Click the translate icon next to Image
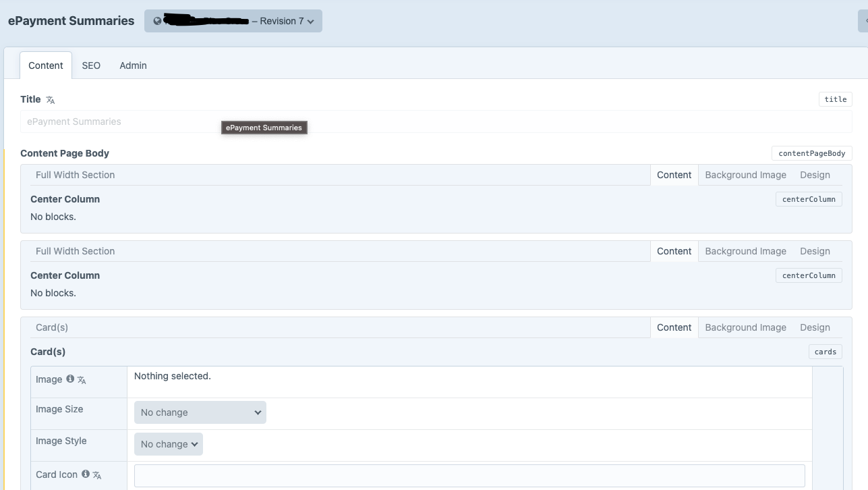This screenshot has width=868, height=490. coord(82,380)
